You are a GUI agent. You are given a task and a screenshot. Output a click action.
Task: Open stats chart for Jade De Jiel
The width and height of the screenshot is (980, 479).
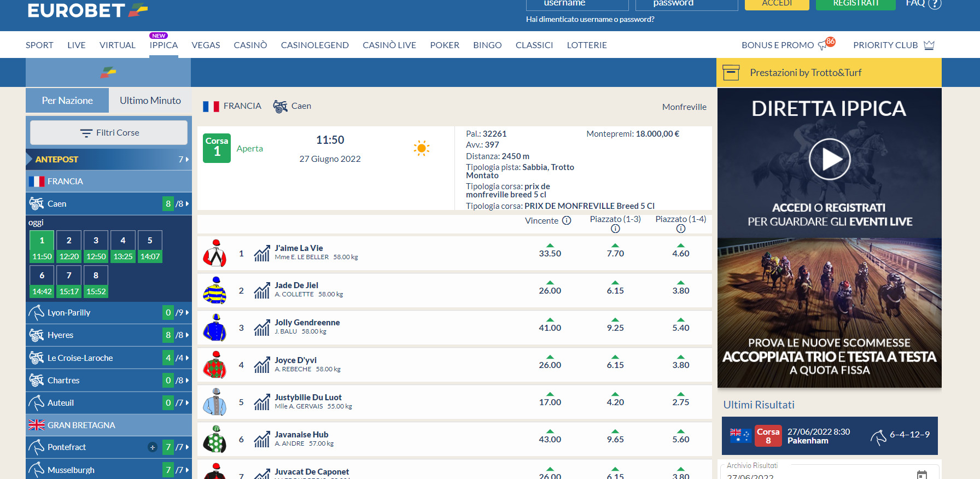[262, 290]
